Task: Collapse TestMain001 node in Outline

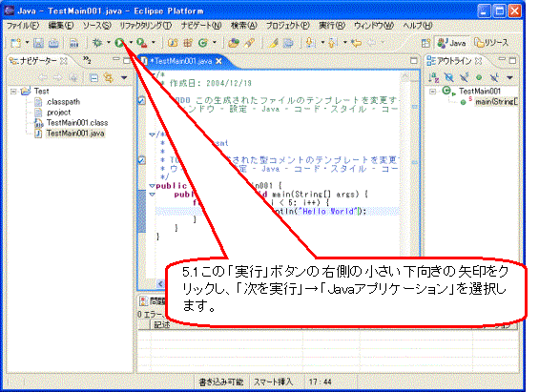Action: [x=433, y=92]
